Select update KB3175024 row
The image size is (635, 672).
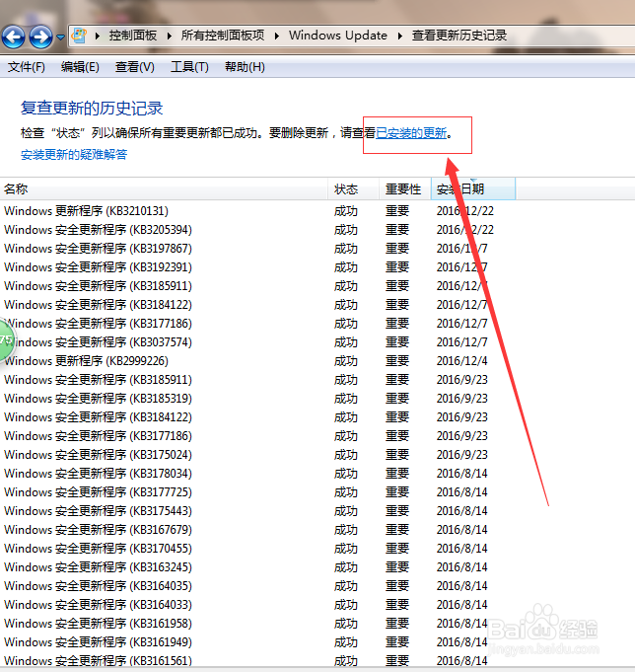pos(257,455)
